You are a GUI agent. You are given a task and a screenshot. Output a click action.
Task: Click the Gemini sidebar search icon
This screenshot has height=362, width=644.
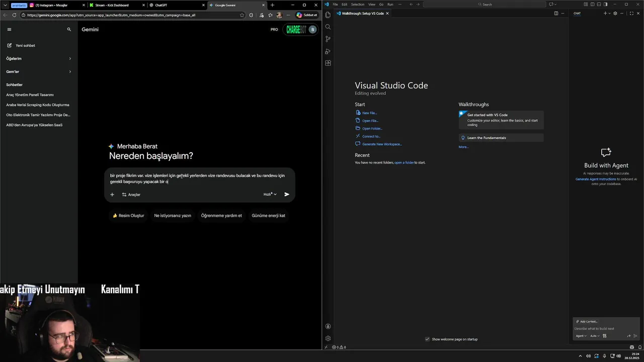69,30
